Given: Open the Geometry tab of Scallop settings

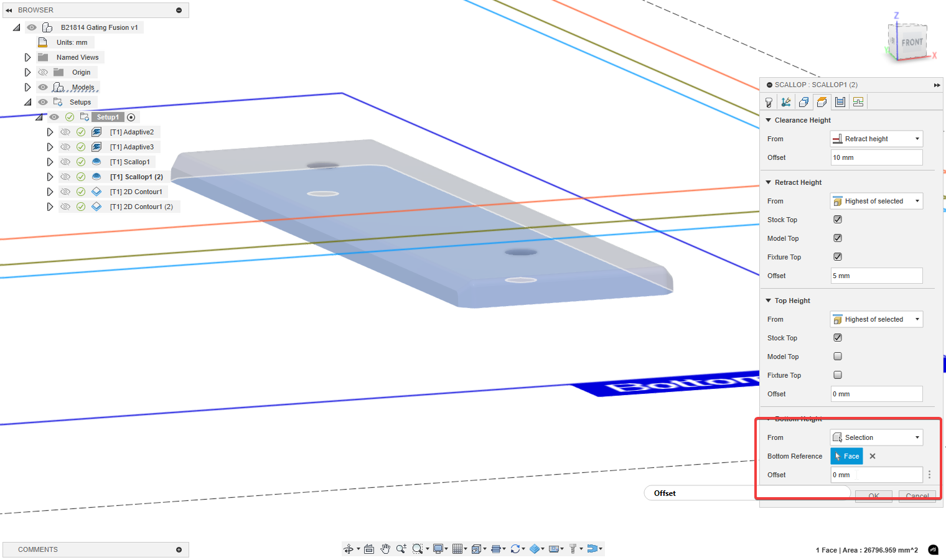Looking at the screenshot, I should (x=803, y=101).
